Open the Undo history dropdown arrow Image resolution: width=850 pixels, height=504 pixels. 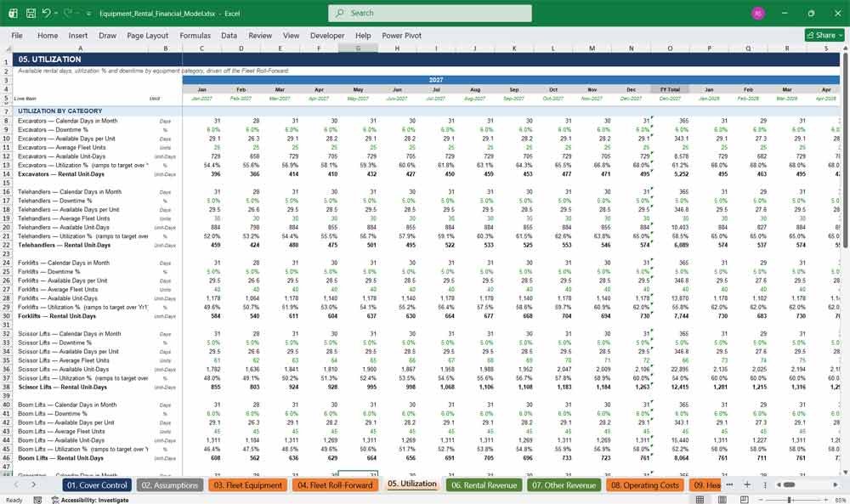coord(56,14)
